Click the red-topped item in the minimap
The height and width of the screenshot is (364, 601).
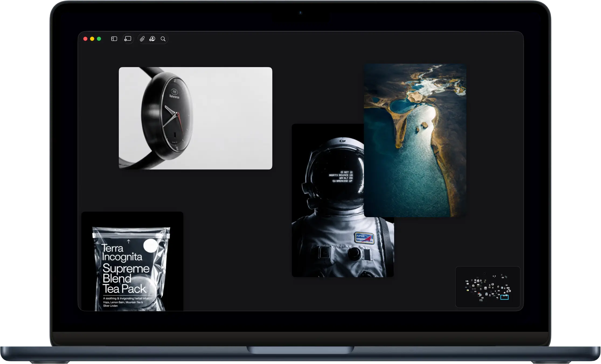coord(479,293)
